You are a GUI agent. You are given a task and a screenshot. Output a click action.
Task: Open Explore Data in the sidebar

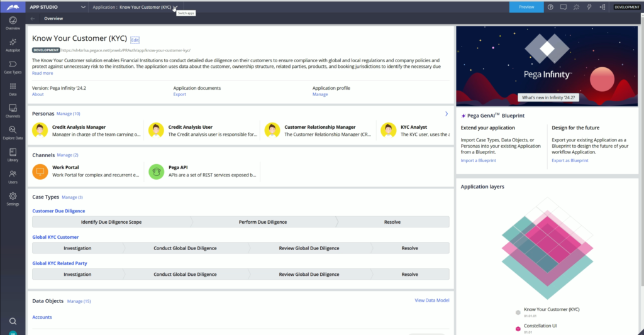13,133
